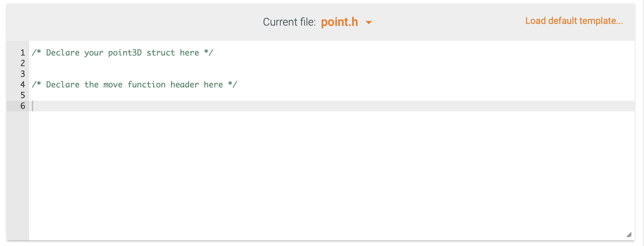Click empty line 5 in the code editor
Image resolution: width=644 pixels, height=246 pixels.
[133, 95]
